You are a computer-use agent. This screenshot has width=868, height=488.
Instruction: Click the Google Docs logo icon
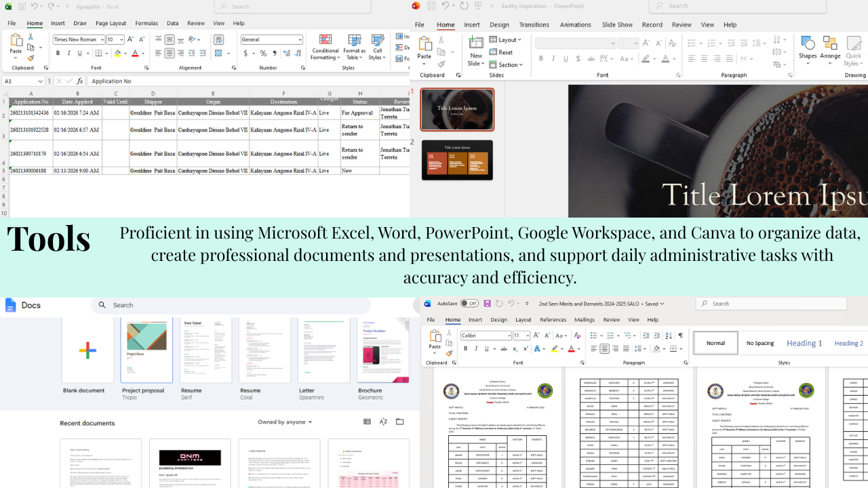coord(10,305)
